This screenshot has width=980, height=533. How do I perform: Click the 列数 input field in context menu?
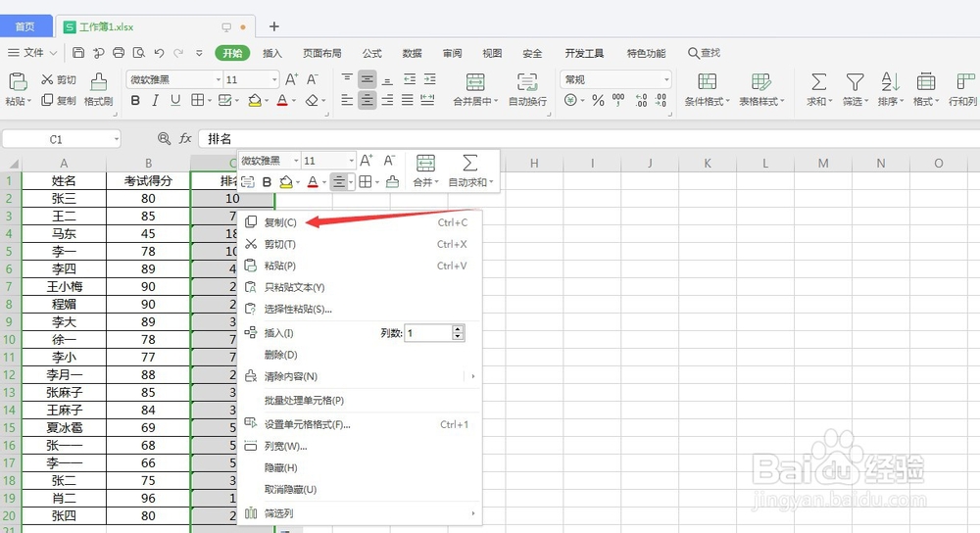point(429,333)
